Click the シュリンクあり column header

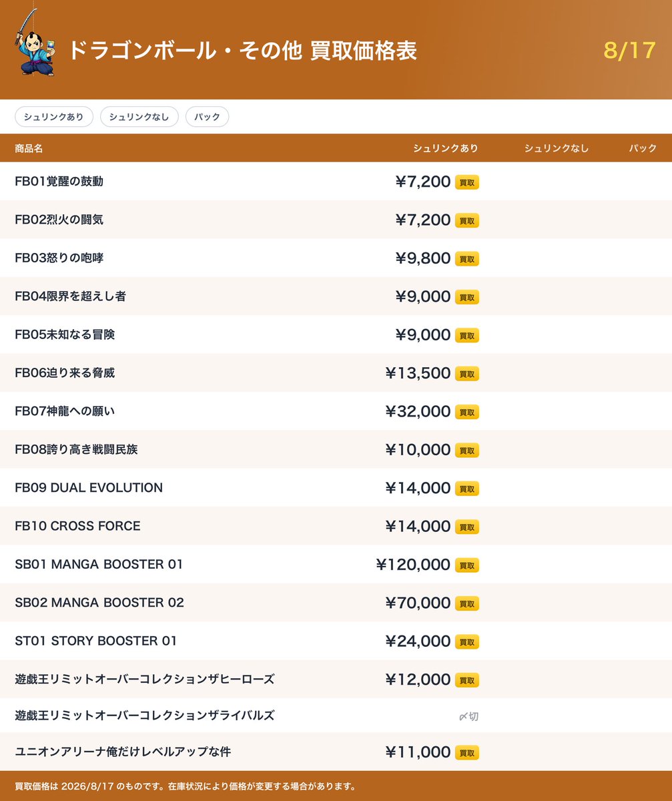(x=446, y=148)
